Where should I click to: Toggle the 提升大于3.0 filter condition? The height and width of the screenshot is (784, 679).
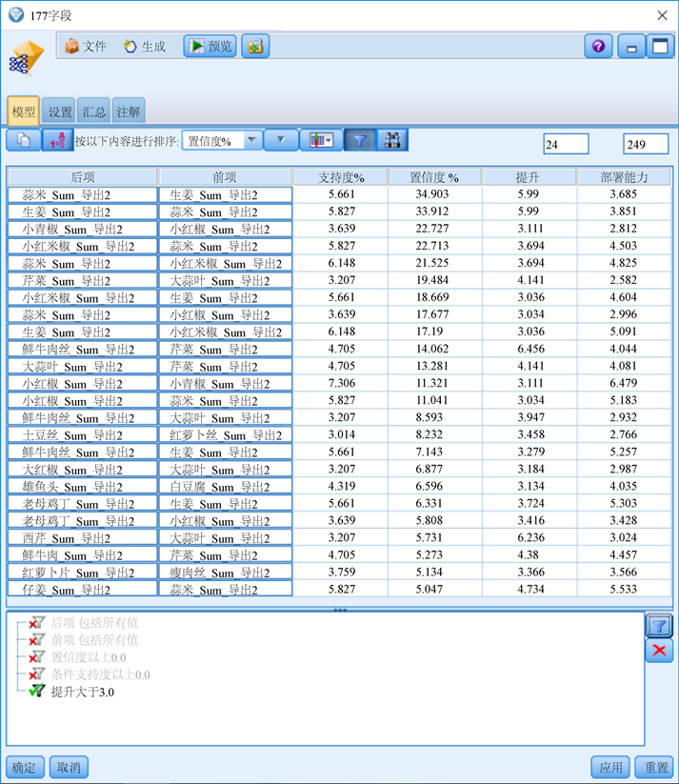point(38,692)
